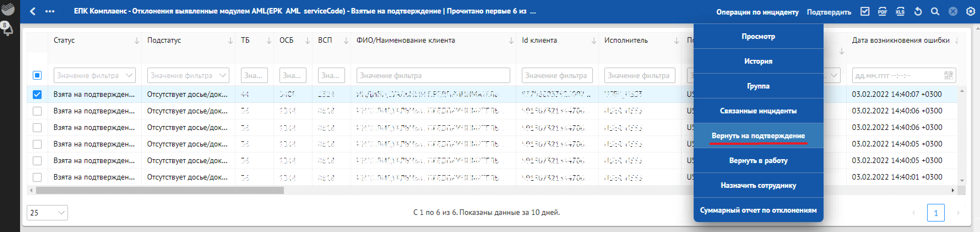980x232 pixels.
Task: Choose 'Назначить сотруднику' from the menu
Action: coord(758,186)
